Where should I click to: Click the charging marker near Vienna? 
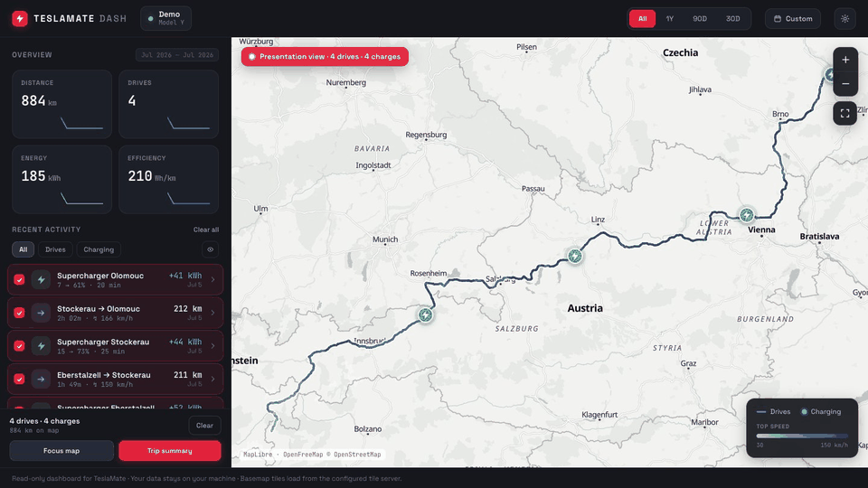click(x=747, y=215)
